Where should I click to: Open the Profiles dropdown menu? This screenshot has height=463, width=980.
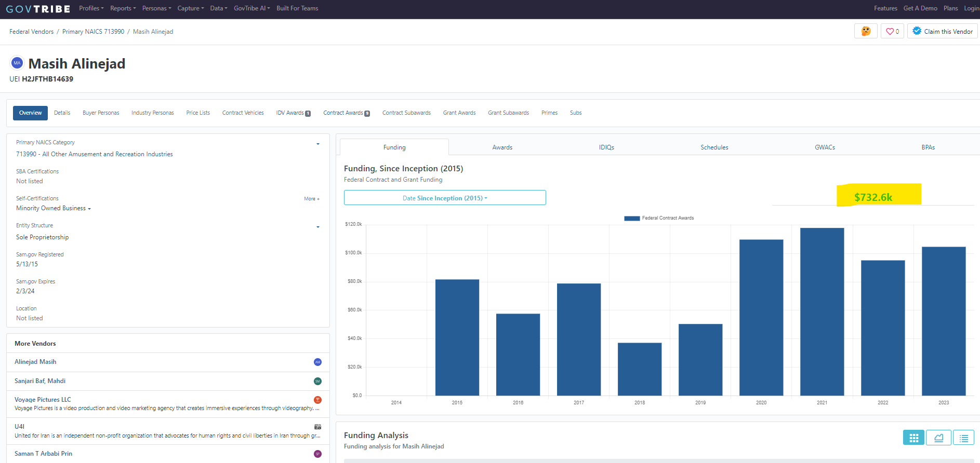(x=91, y=8)
